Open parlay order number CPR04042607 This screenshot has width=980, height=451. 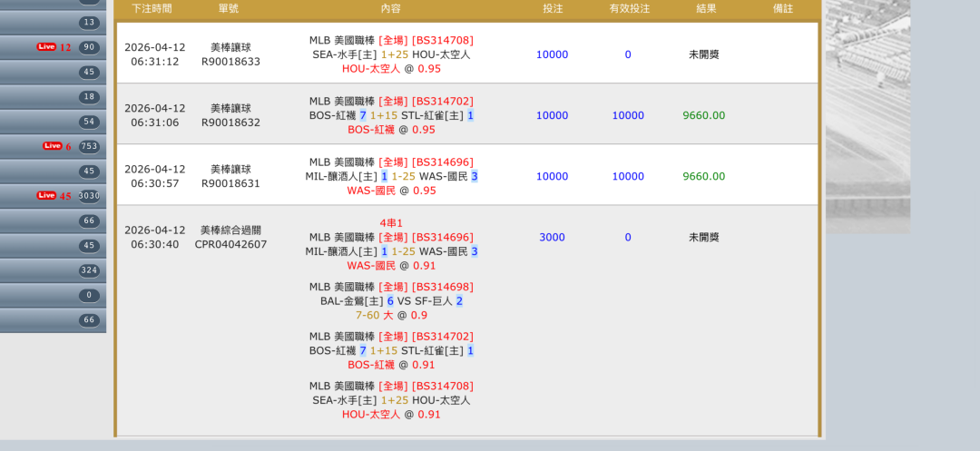click(230, 244)
